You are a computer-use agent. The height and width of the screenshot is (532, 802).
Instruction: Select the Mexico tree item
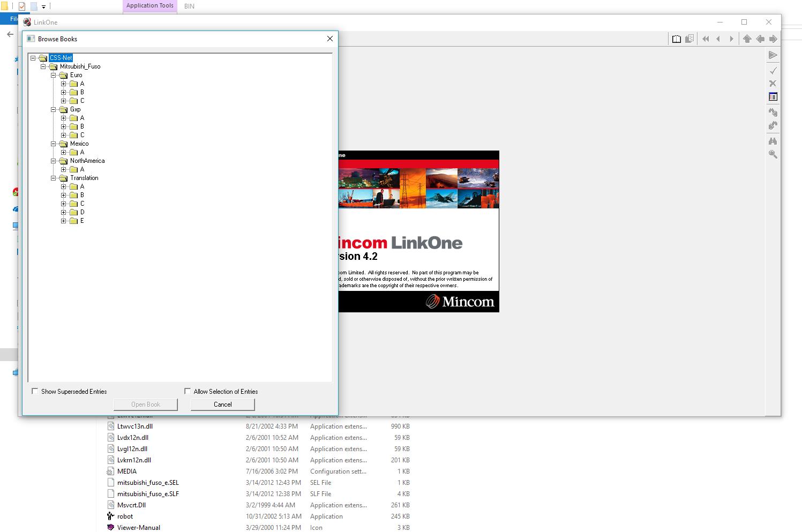pyautogui.click(x=79, y=144)
